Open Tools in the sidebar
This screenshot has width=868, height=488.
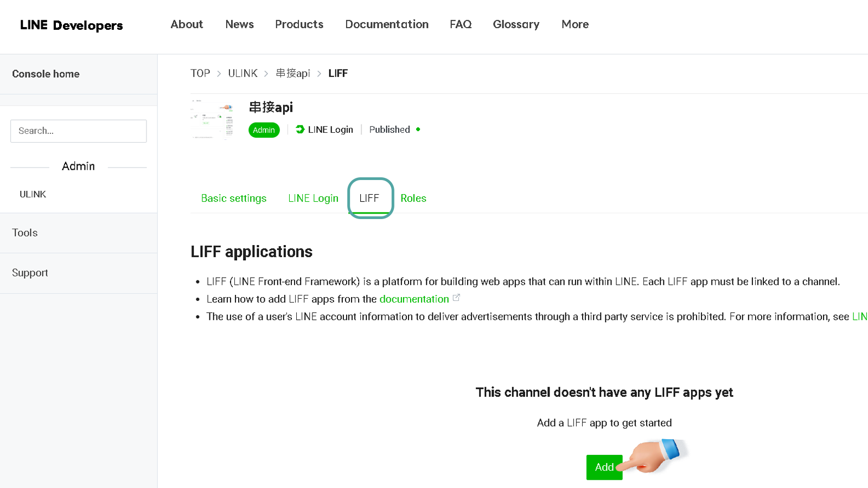[x=25, y=233]
